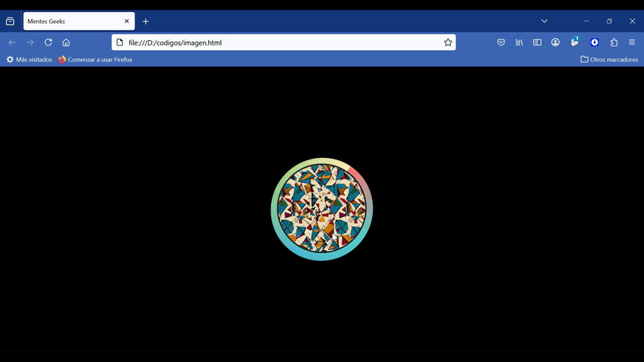Open a new tab with plus button

tap(145, 21)
